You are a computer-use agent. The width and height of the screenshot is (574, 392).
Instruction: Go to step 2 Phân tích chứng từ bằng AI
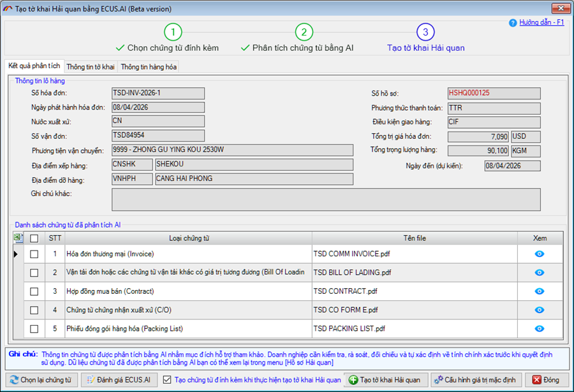coord(304,32)
